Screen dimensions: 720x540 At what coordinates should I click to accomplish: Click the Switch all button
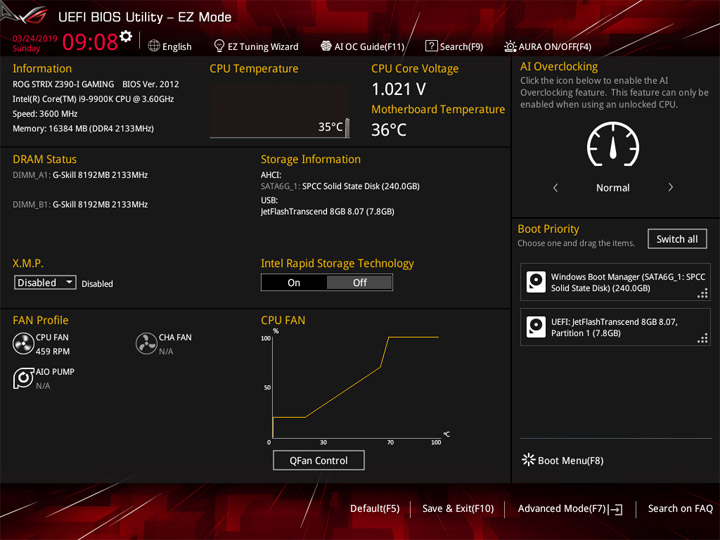[677, 239]
